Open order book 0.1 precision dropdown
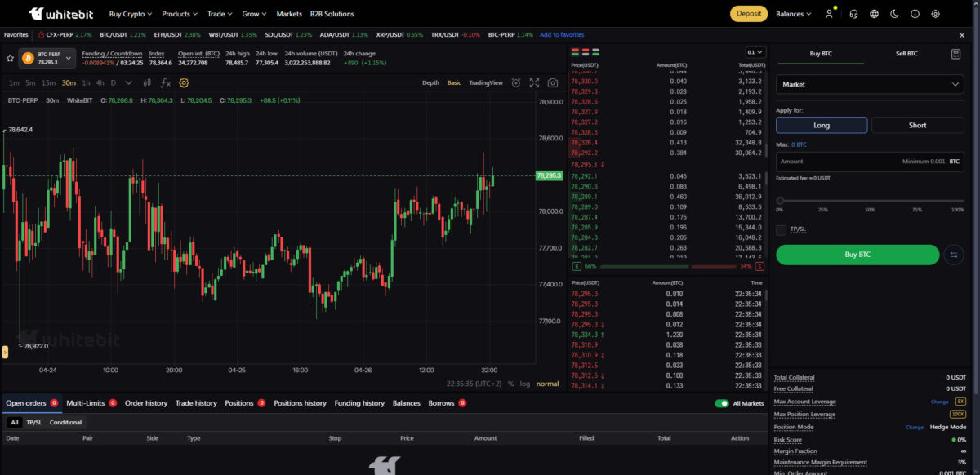 [x=755, y=51]
